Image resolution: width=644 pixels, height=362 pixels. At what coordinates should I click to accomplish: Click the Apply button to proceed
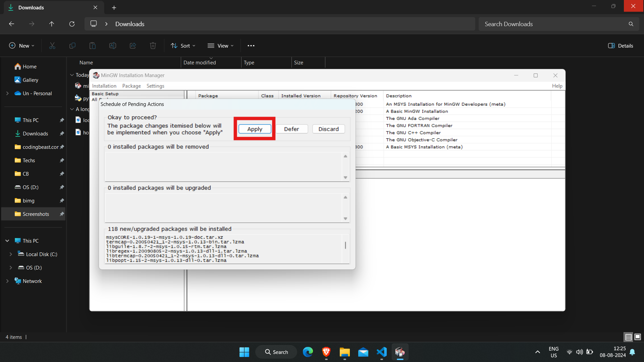point(254,129)
